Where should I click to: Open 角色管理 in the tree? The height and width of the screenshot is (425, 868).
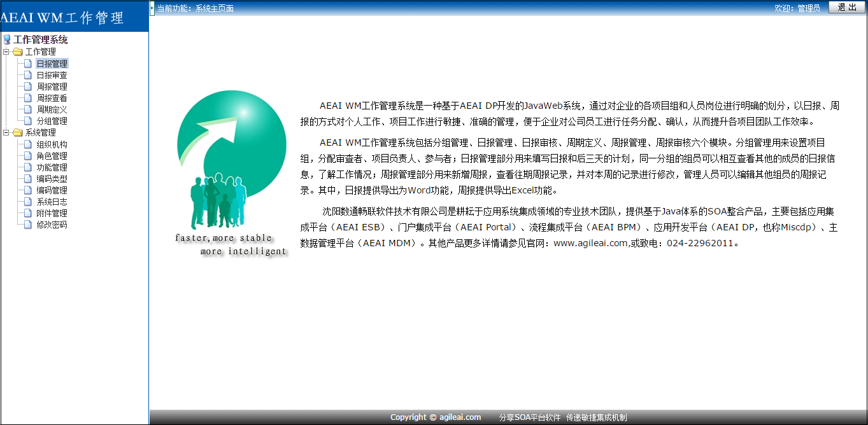point(52,156)
